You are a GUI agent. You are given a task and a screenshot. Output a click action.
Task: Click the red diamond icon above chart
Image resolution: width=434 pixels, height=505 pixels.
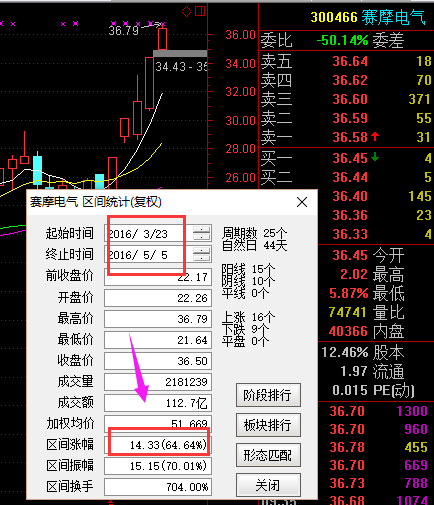pyautogui.click(x=186, y=12)
